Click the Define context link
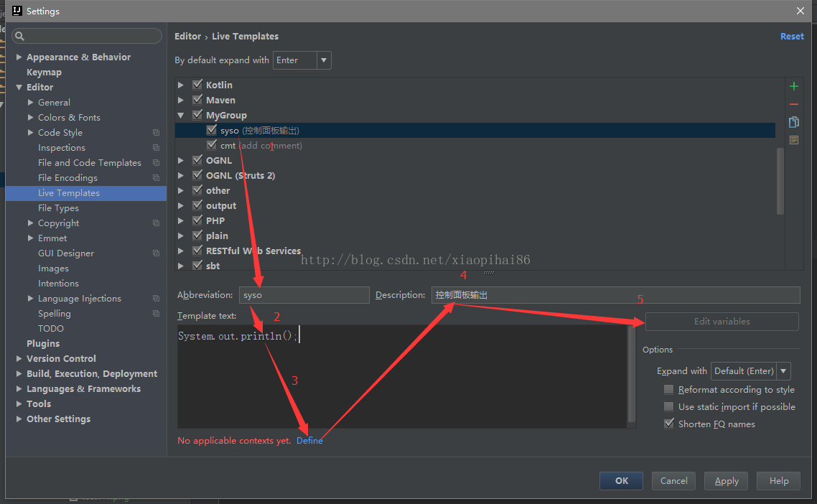The width and height of the screenshot is (817, 504). tap(309, 440)
